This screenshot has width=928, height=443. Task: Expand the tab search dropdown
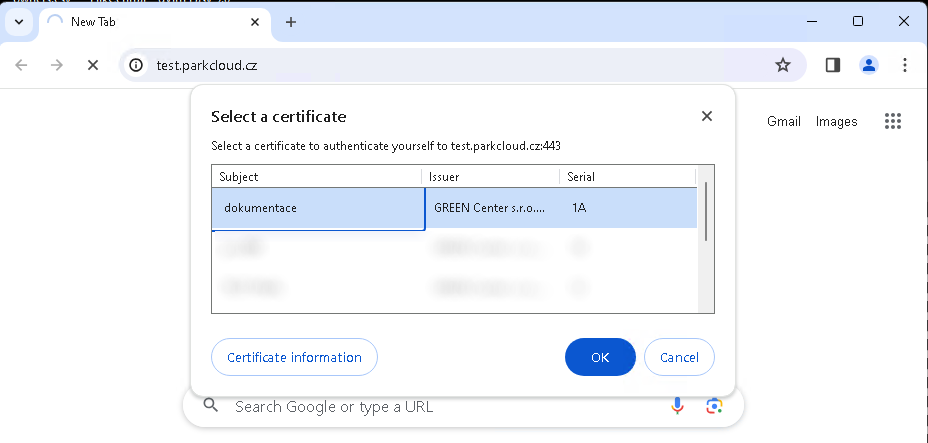click(18, 22)
